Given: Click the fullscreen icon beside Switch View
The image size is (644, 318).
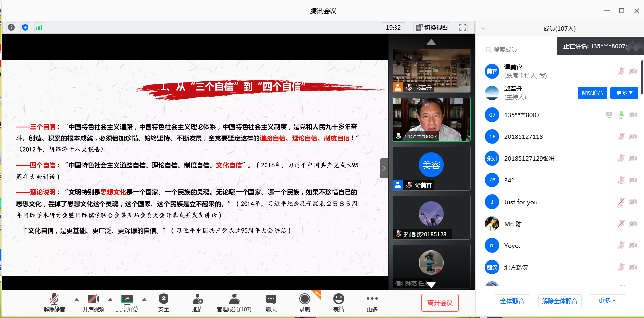Looking at the screenshot, I should (x=463, y=27).
